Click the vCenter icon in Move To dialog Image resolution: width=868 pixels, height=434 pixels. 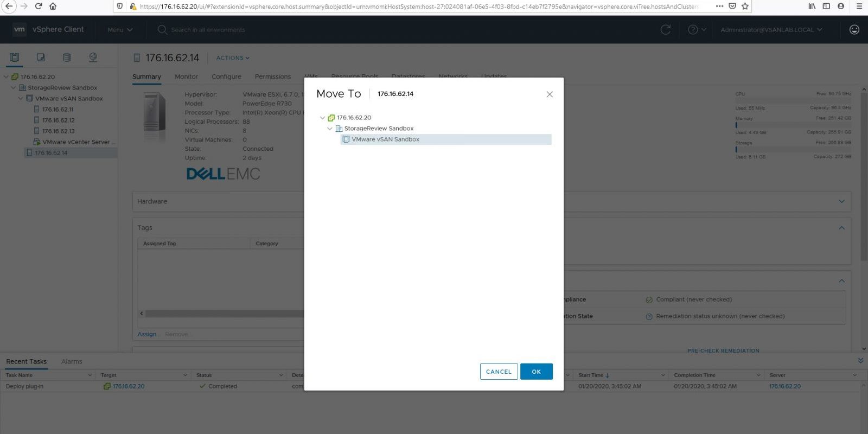click(331, 118)
